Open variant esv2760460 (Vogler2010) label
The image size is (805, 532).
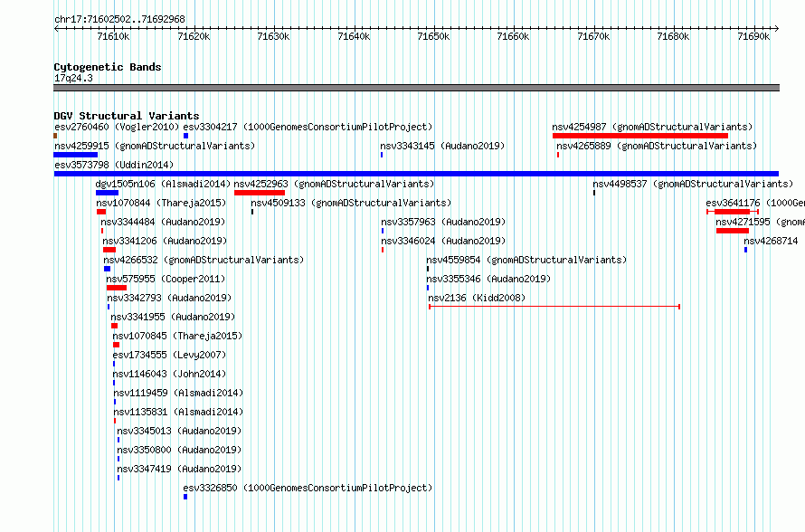click(117, 127)
